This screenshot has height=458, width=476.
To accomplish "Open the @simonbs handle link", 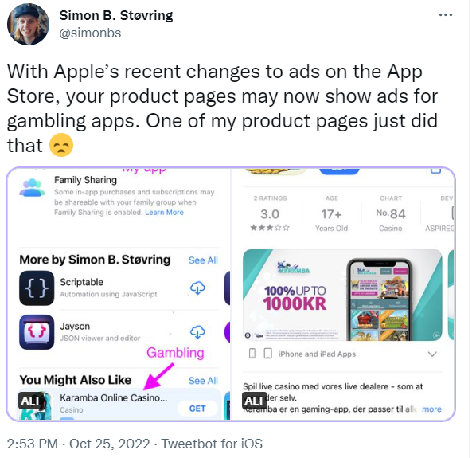I will pyautogui.click(x=90, y=33).
